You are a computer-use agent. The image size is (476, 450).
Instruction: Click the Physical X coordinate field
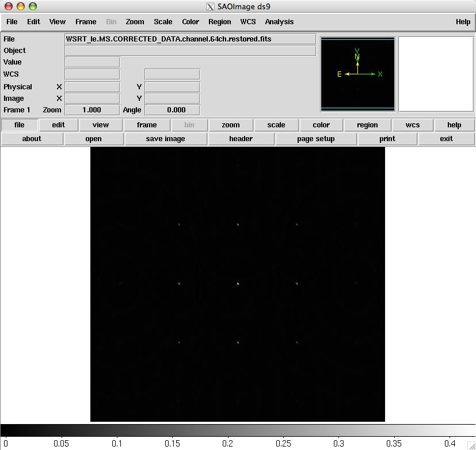pos(92,87)
